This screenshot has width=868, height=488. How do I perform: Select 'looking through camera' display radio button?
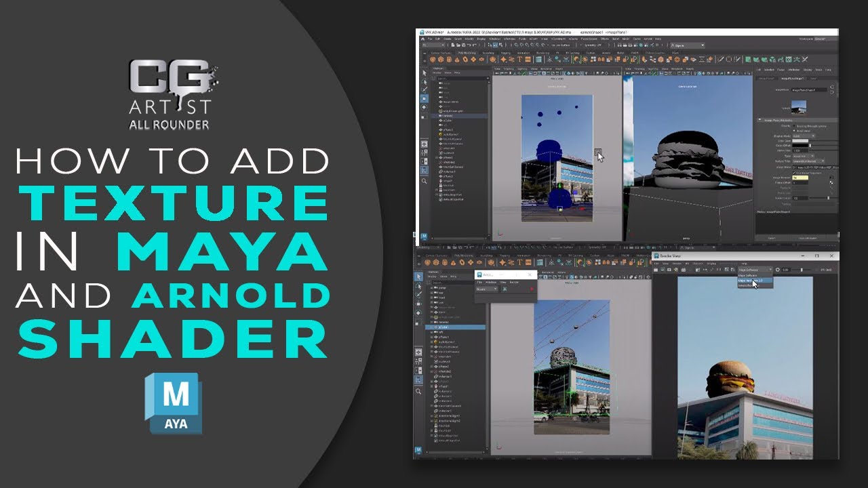click(x=794, y=126)
